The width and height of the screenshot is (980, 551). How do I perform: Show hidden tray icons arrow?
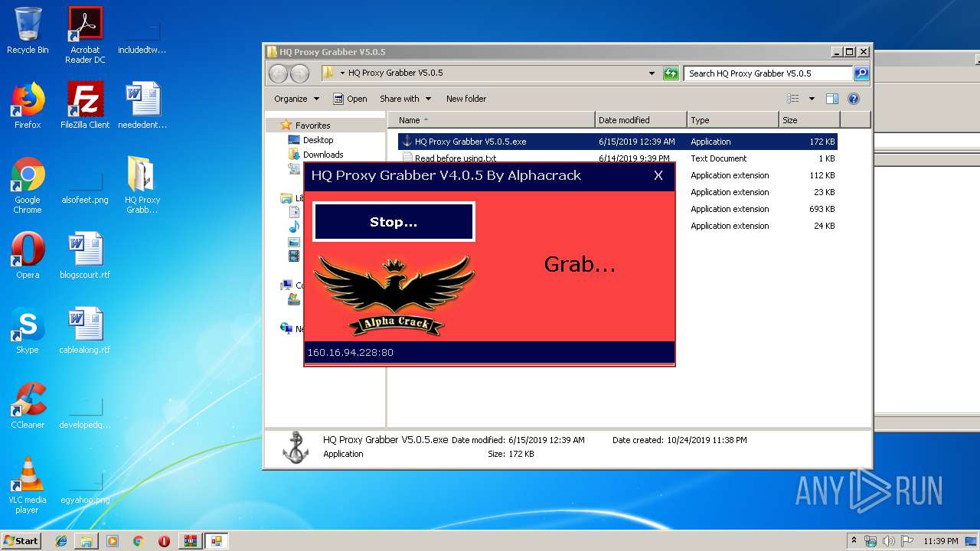point(854,541)
